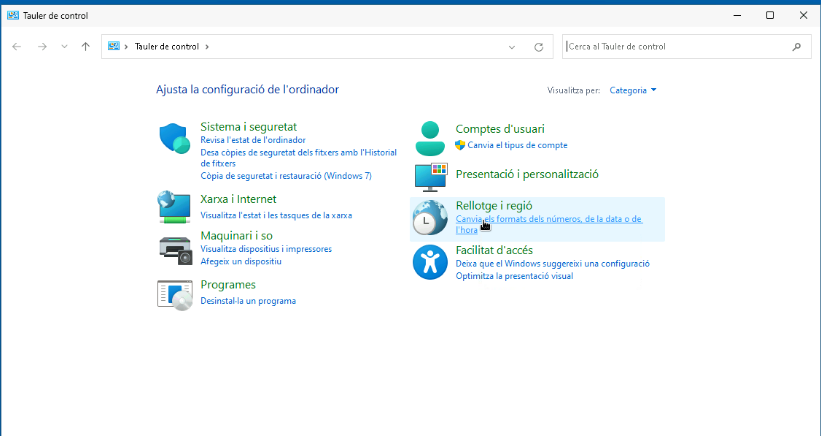Click the Rellotge i regió clock icon
Viewport: 821px width, 436px height.
[430, 217]
